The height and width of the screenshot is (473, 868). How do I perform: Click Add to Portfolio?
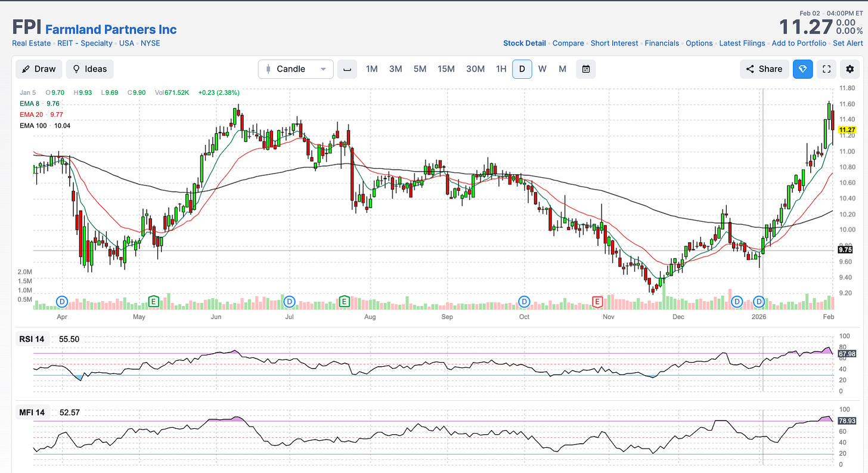[799, 43]
